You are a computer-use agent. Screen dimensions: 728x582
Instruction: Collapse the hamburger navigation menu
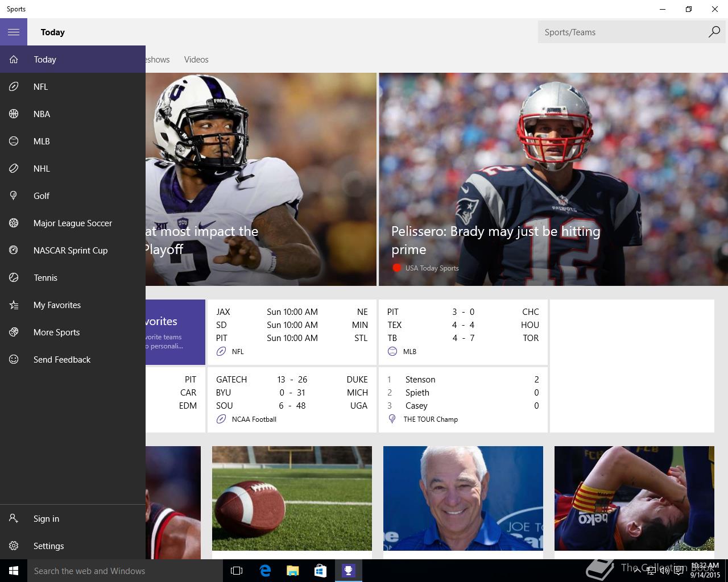pos(14,32)
